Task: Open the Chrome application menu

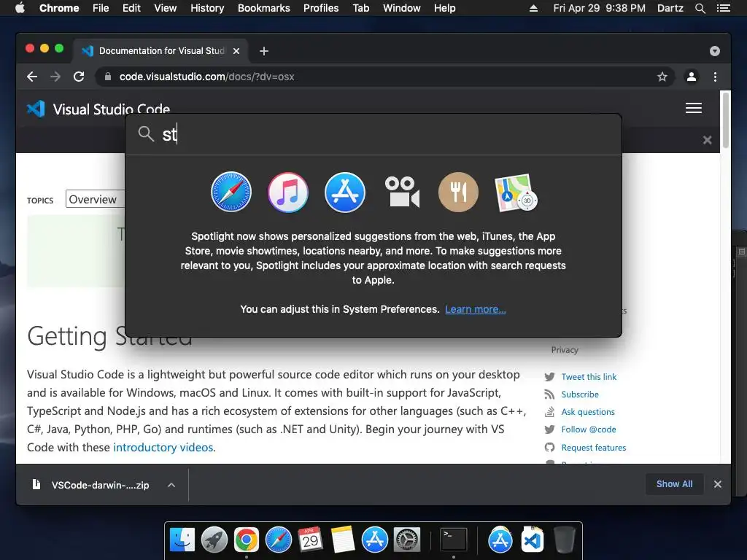Action: click(59, 8)
